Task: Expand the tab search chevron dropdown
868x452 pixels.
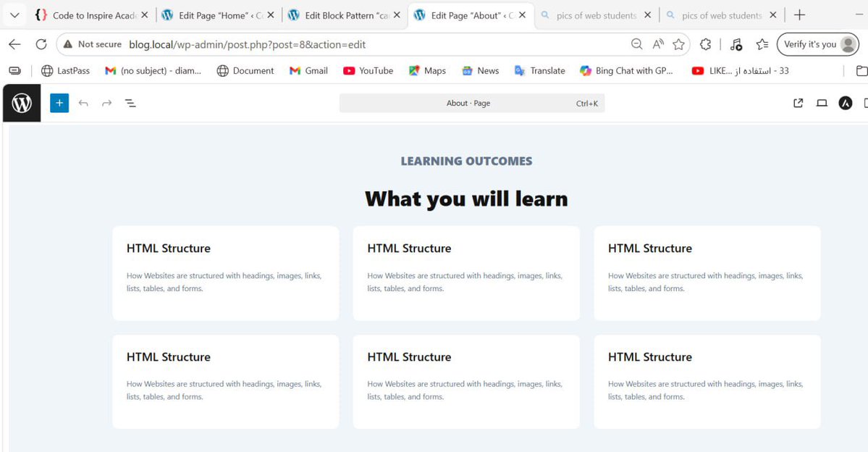Action: (x=15, y=15)
